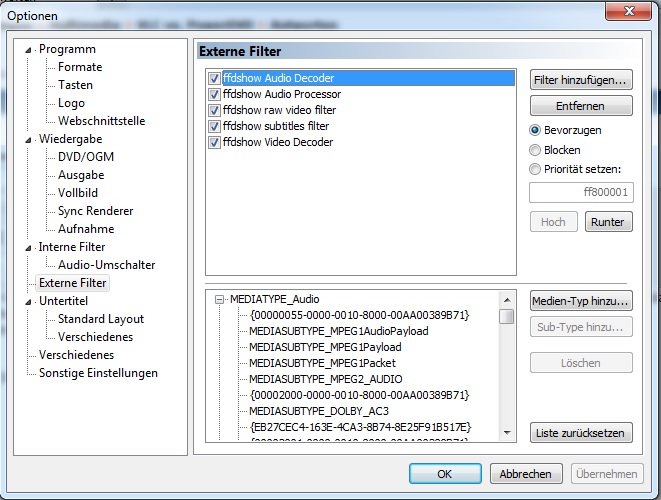Select the Priorität setzen radio button
The image size is (661, 500).
point(535,169)
